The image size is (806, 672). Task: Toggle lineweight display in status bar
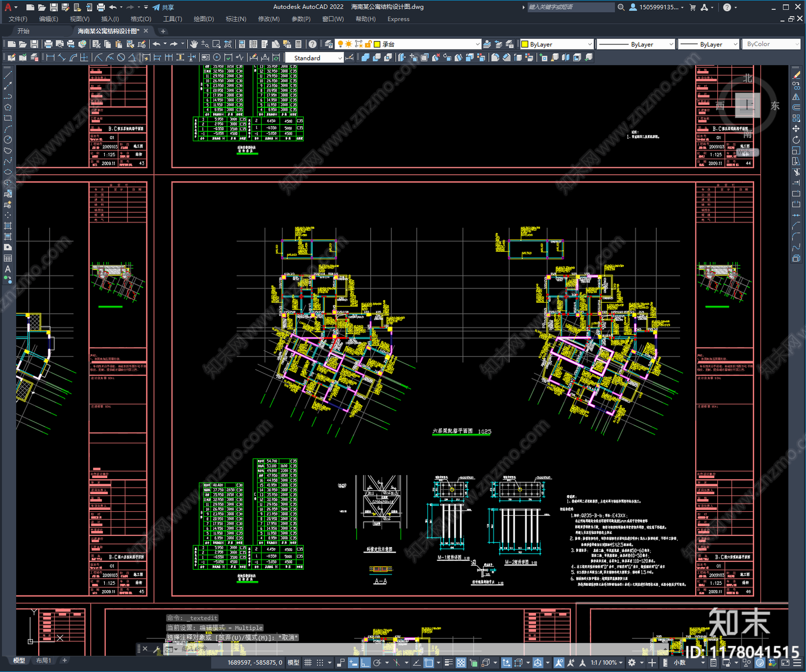[x=448, y=662]
